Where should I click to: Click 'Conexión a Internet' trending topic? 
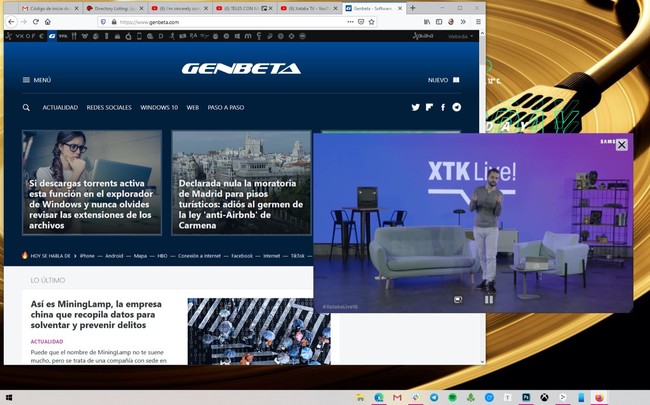(199, 256)
